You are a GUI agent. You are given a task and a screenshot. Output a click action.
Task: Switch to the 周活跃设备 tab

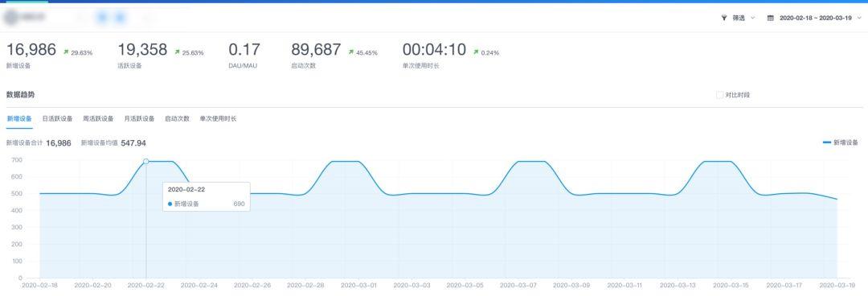(x=98, y=118)
